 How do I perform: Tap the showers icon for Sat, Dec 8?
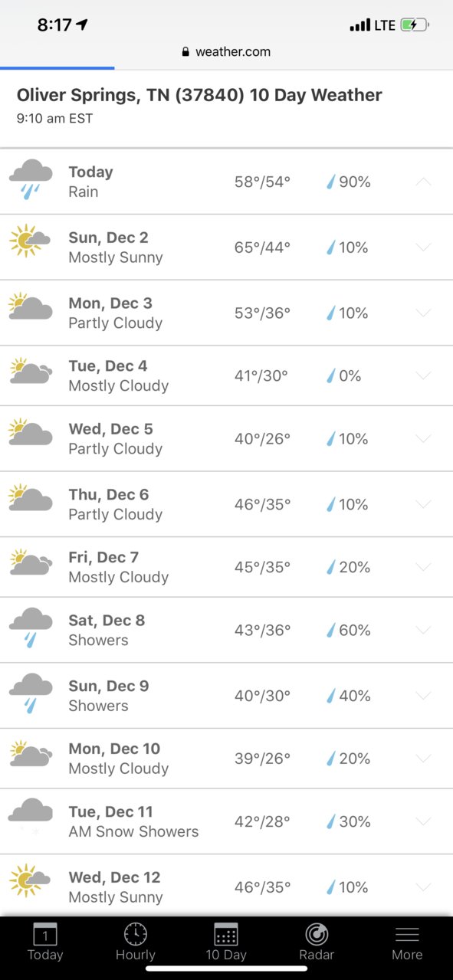(x=31, y=628)
